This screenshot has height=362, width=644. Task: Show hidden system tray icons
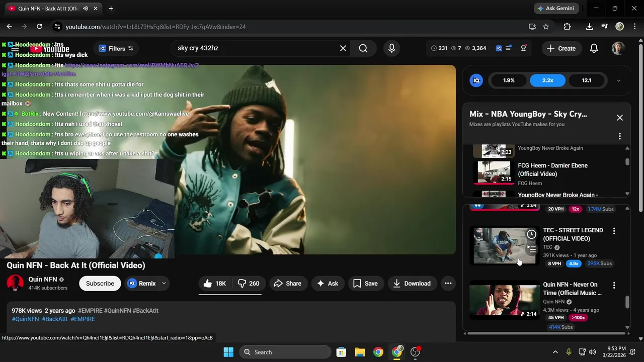click(555, 352)
